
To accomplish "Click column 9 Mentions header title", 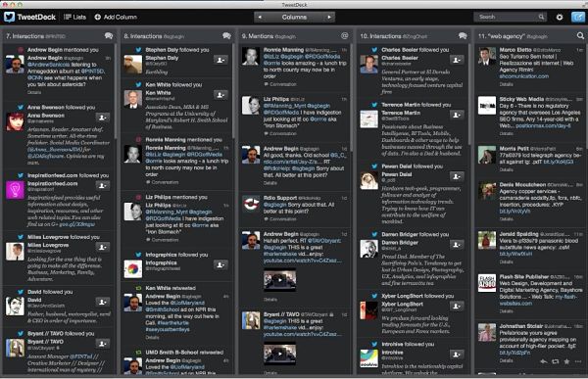I will tap(269, 36).
